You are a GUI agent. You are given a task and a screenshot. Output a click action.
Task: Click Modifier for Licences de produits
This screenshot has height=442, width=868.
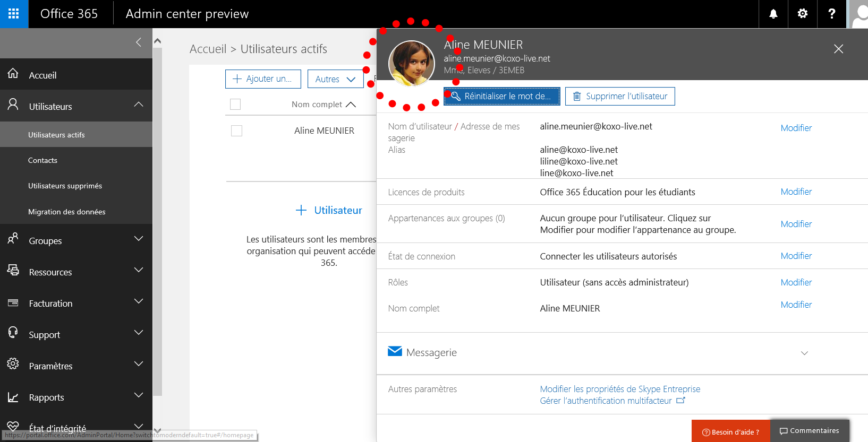point(796,192)
